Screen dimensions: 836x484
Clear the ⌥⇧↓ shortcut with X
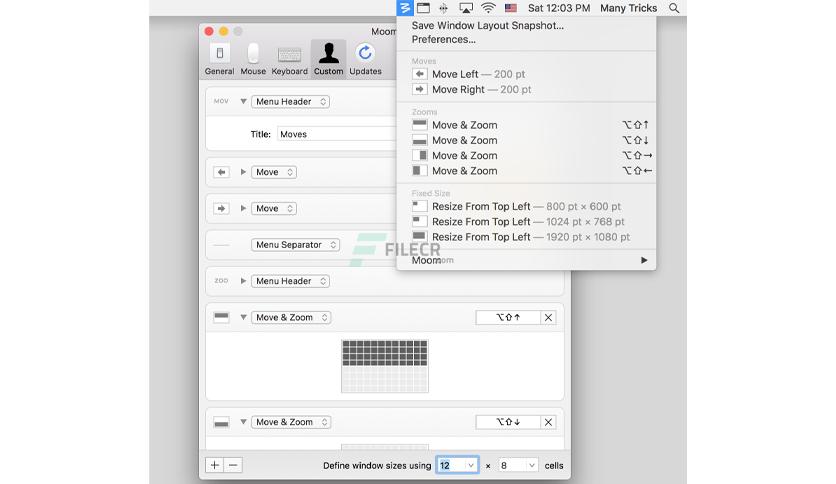548,422
